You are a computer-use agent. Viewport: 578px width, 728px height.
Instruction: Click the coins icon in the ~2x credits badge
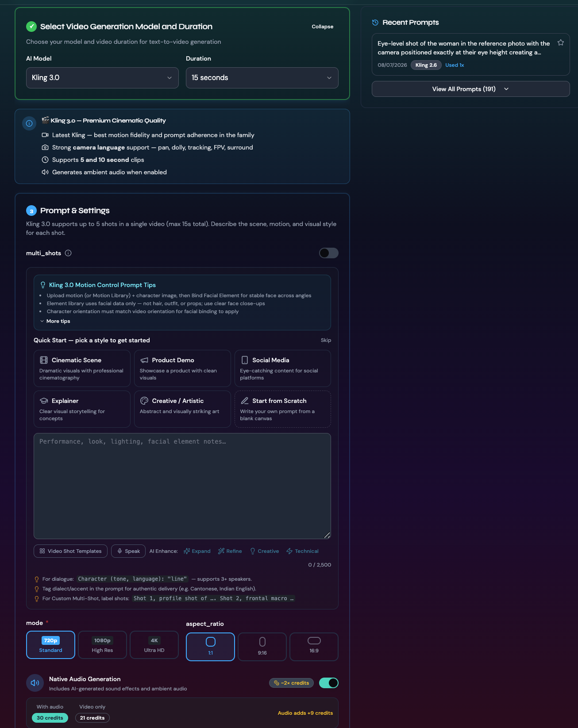[277, 683]
